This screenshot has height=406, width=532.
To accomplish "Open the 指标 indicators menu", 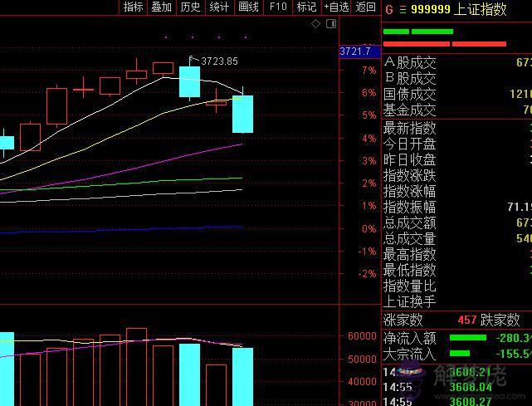I will pyautogui.click(x=133, y=7).
